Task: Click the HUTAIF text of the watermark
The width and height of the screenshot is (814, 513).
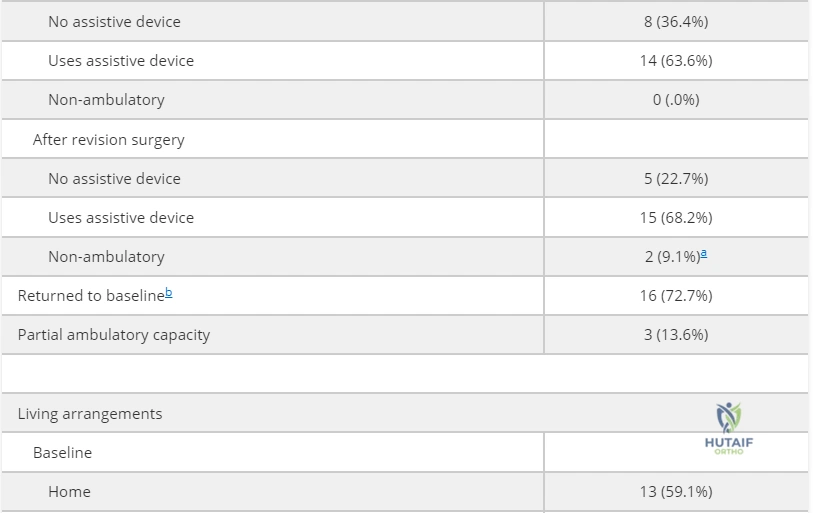Action: point(729,443)
